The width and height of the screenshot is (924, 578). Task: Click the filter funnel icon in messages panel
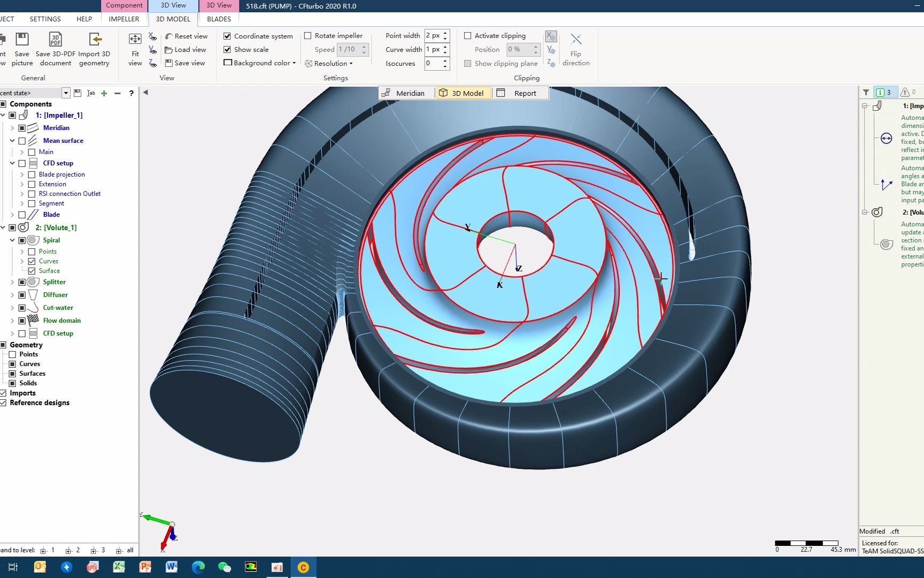pos(866,92)
